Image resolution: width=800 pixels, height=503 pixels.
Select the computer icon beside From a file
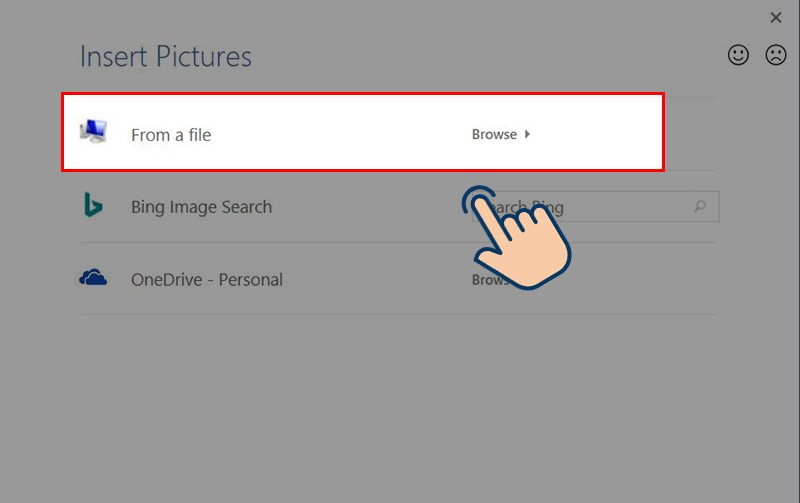tap(93, 131)
